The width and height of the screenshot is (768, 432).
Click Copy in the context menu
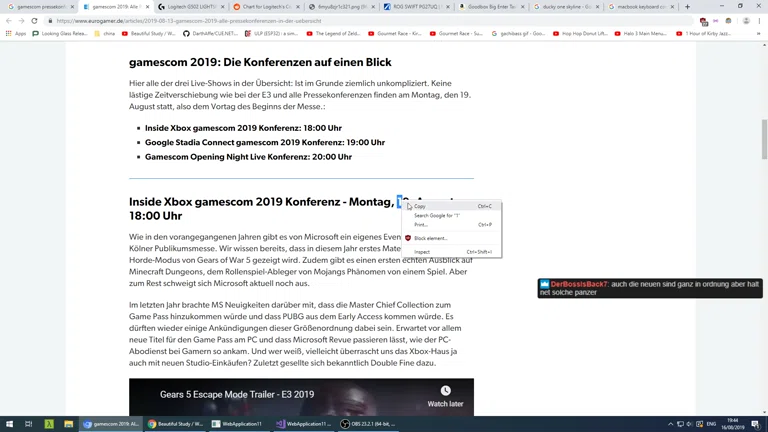(x=420, y=206)
